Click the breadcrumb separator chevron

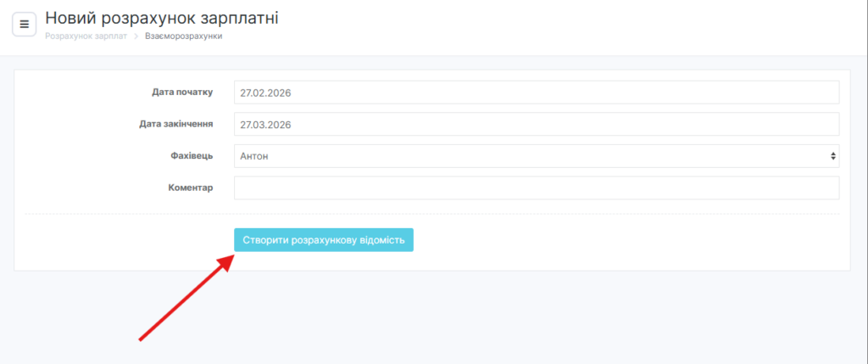(136, 36)
